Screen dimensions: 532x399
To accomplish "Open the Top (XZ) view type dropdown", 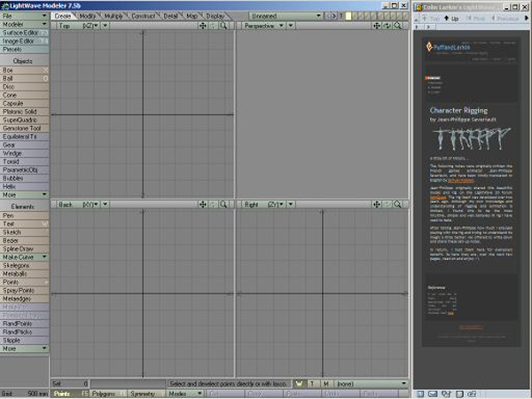I will point(78,26).
